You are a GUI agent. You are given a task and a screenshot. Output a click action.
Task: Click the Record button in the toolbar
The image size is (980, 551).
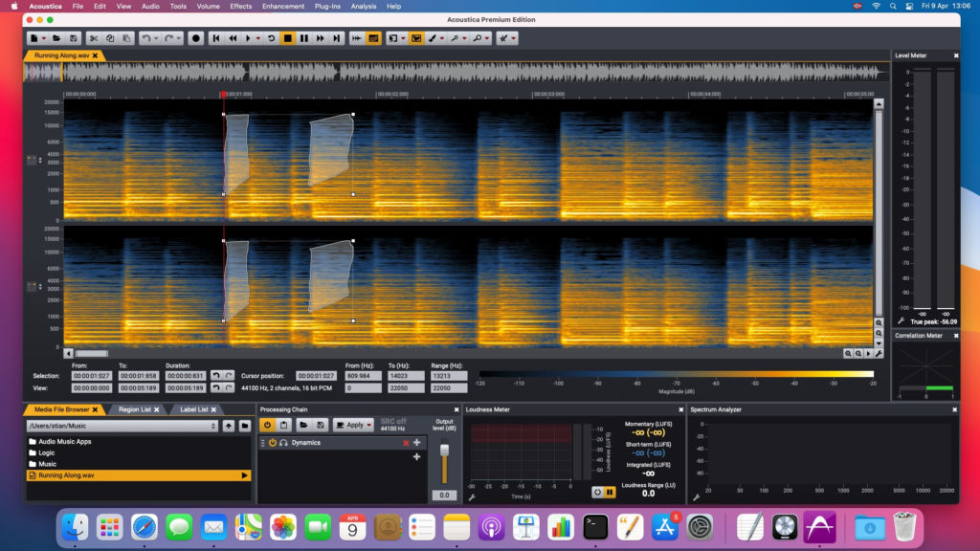[196, 38]
